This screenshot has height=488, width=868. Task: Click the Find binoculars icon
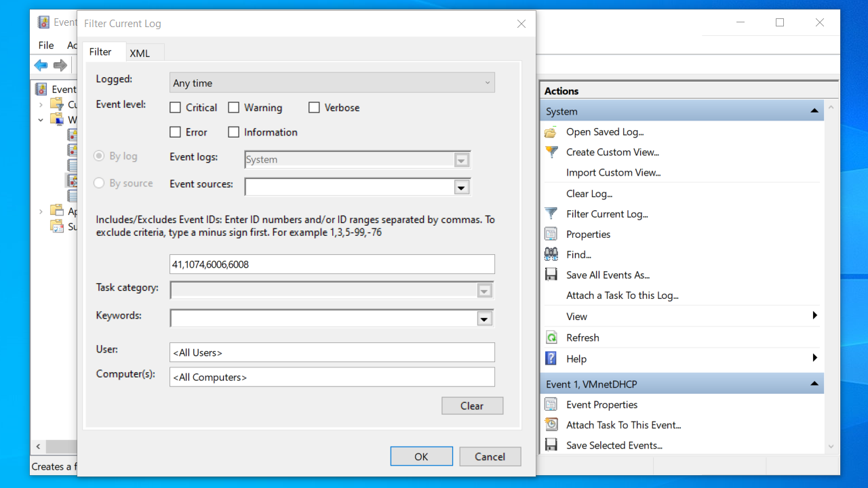[551, 255]
